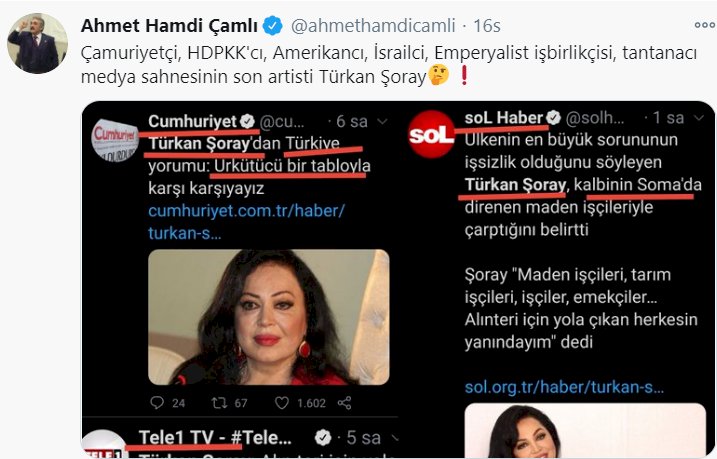Open the tweet's more options menu
717x459 pixels.
tap(702, 23)
